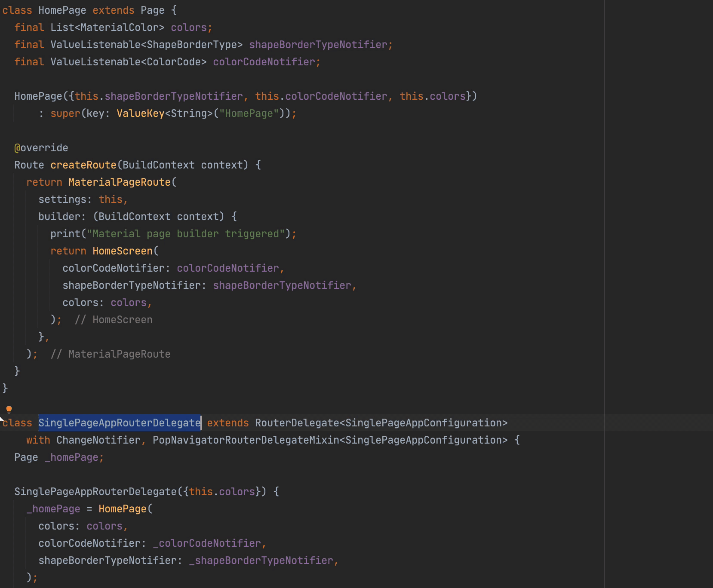Click RouterDelegate after the extends keyword

point(297,423)
